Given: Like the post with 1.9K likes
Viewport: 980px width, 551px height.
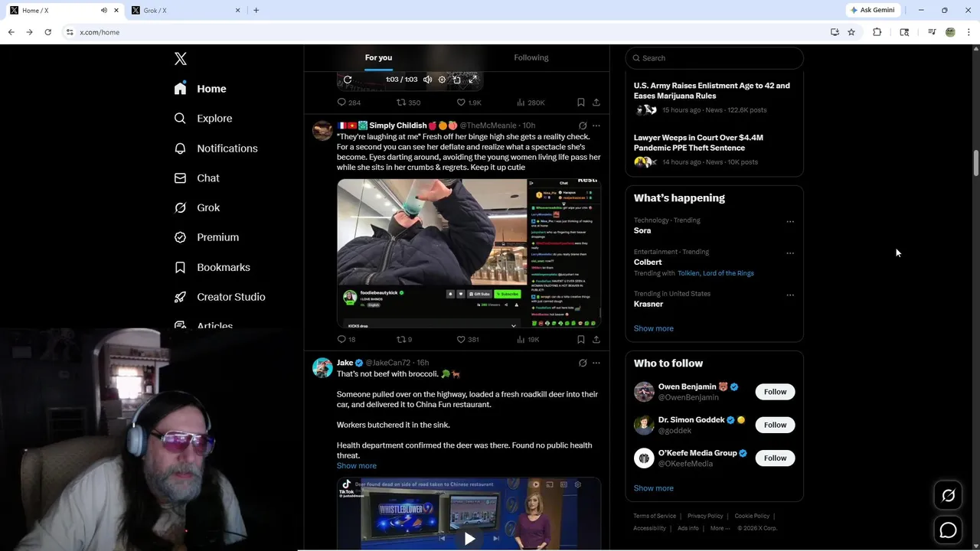Looking at the screenshot, I should tap(469, 103).
